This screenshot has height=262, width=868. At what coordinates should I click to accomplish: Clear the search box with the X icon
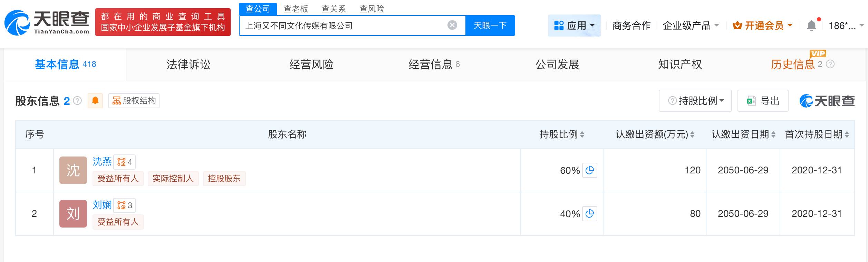pyautogui.click(x=452, y=25)
